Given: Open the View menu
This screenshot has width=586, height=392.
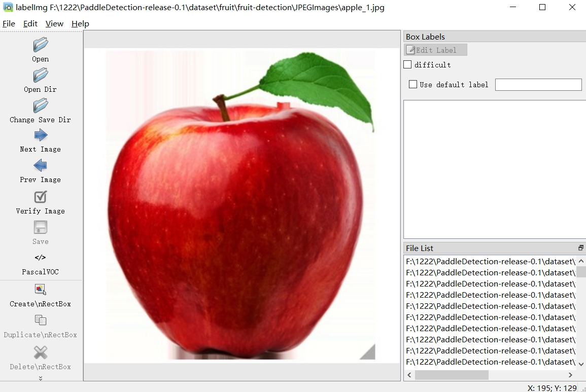Looking at the screenshot, I should tap(55, 23).
